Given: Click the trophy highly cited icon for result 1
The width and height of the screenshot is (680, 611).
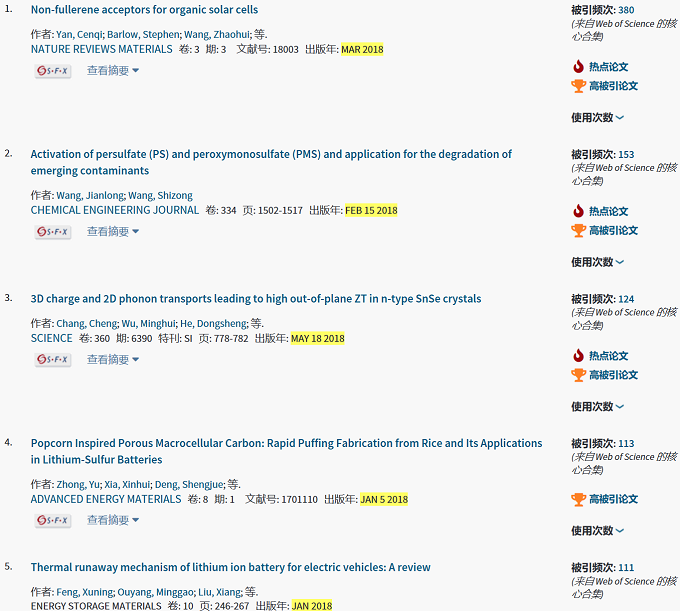Looking at the screenshot, I should click(578, 86).
